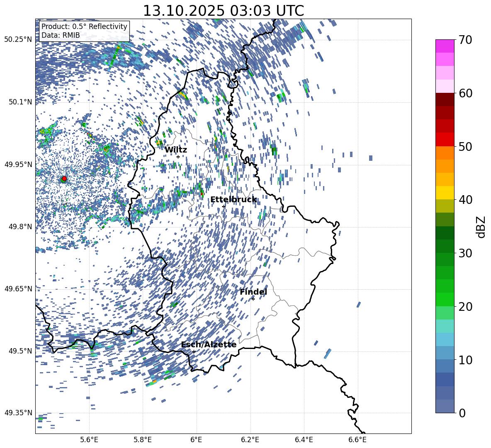Click the 49.65°N latitude label
491x448 pixels.
coord(18,288)
